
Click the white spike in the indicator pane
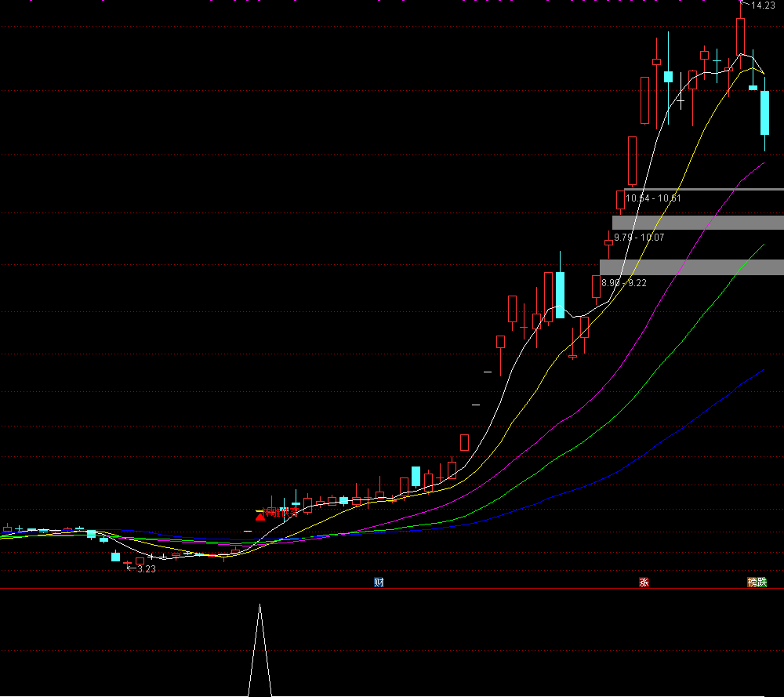(260, 651)
